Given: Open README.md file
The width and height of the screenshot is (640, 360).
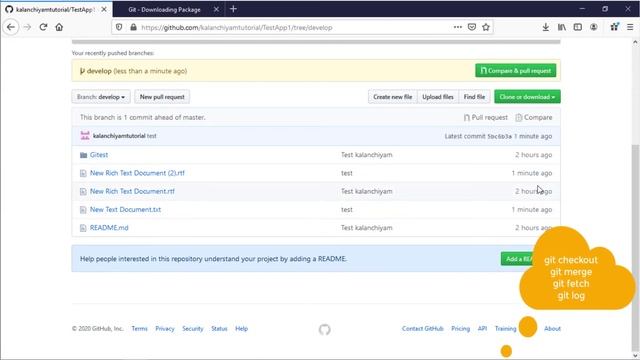Looking at the screenshot, I should pos(109,228).
